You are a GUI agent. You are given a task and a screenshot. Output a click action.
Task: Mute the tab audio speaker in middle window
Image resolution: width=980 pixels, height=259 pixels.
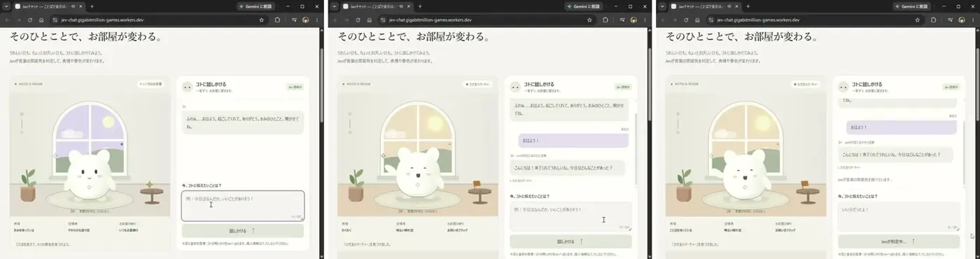401,6
